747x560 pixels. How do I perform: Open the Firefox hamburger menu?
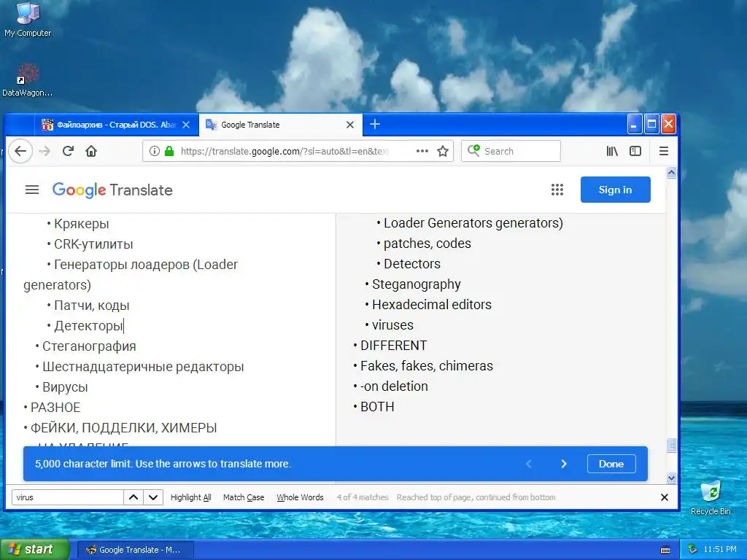click(664, 151)
